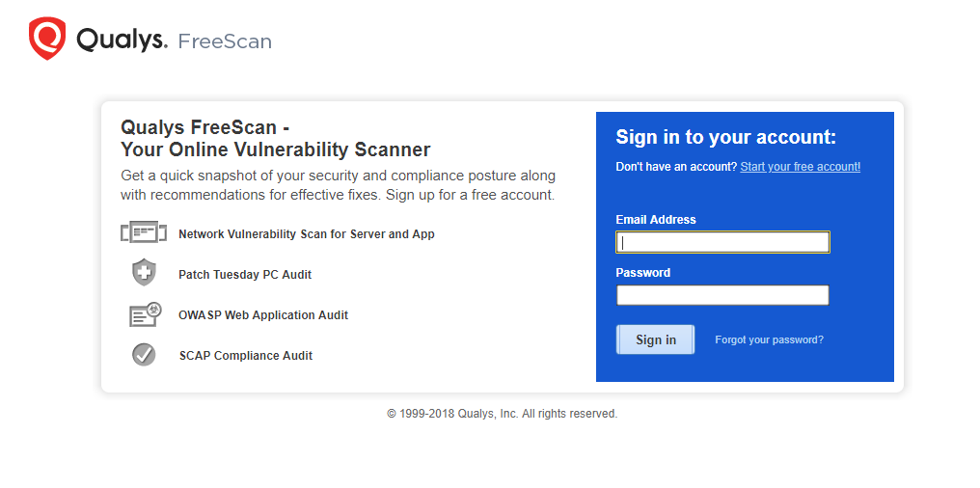Select the OWASP Web Application Audit text
The image size is (980, 488).
[x=263, y=315]
